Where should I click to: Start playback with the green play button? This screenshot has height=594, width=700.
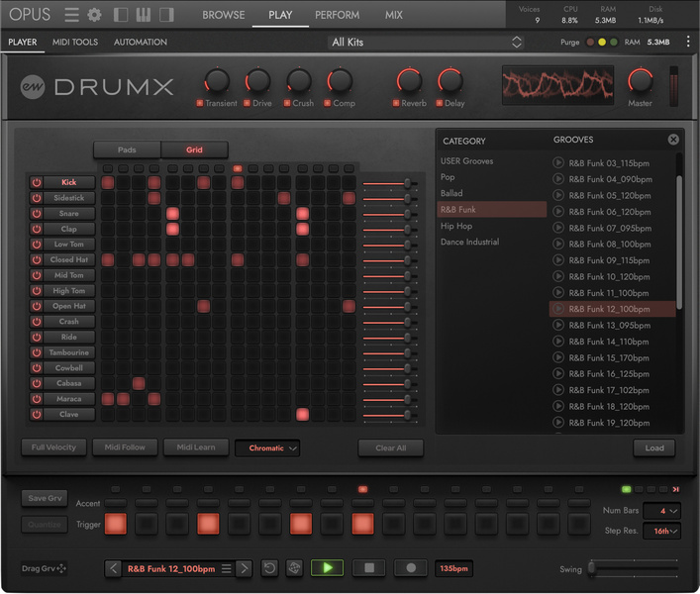point(328,568)
